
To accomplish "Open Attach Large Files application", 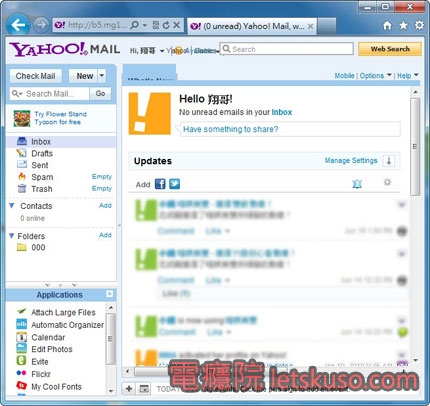I will (63, 312).
